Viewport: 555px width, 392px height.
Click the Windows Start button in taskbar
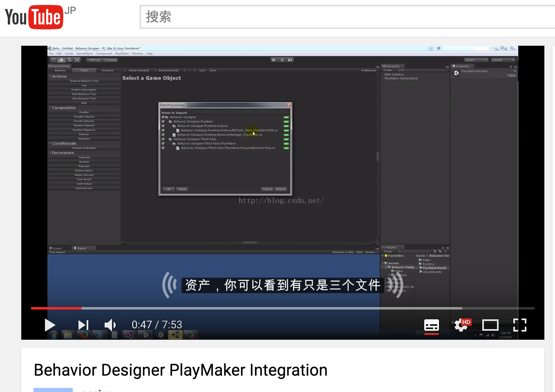(x=54, y=335)
